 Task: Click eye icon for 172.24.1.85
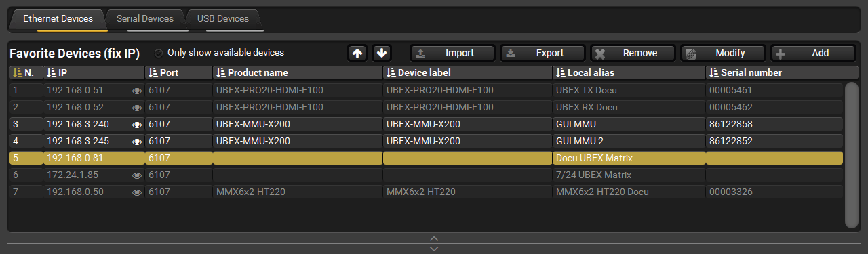pyautogui.click(x=137, y=175)
